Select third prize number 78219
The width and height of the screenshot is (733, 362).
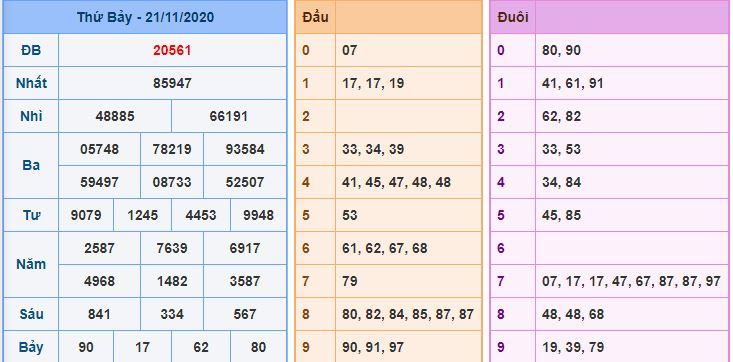click(172, 149)
